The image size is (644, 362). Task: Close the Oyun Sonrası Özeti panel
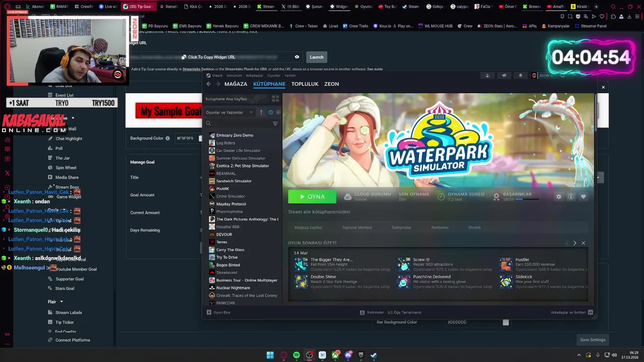point(583,243)
